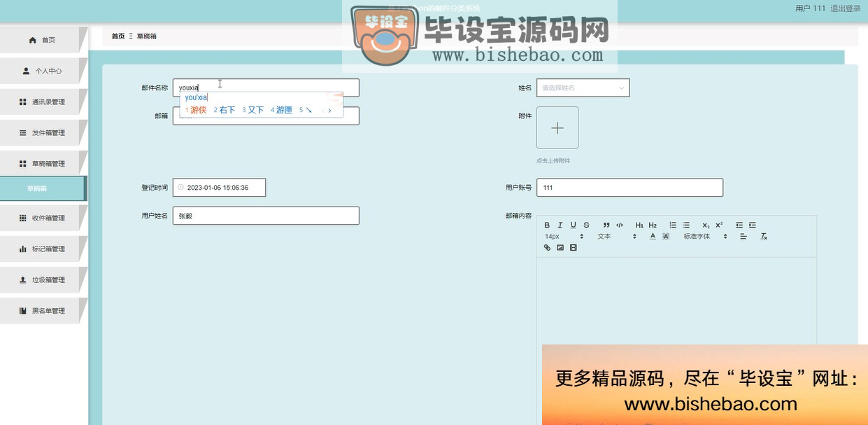Go to 首页 in the sidebar
This screenshot has width=868, height=425.
tap(43, 40)
